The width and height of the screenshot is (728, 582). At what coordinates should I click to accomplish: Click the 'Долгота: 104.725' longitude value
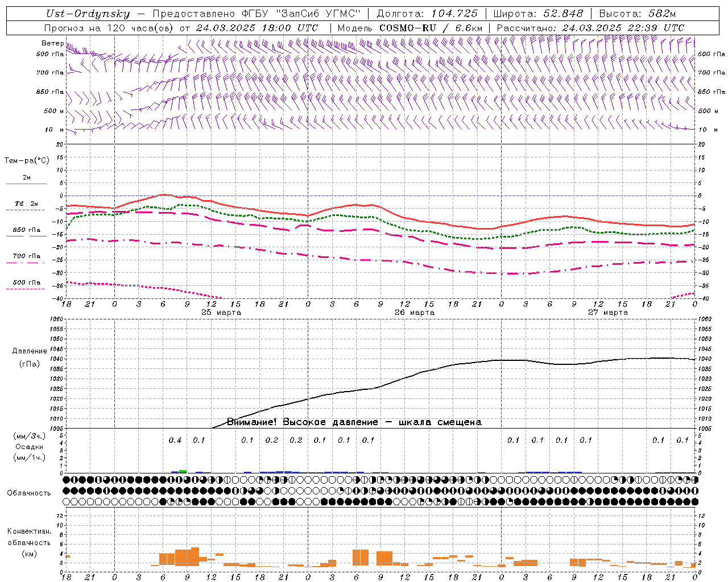(x=427, y=14)
